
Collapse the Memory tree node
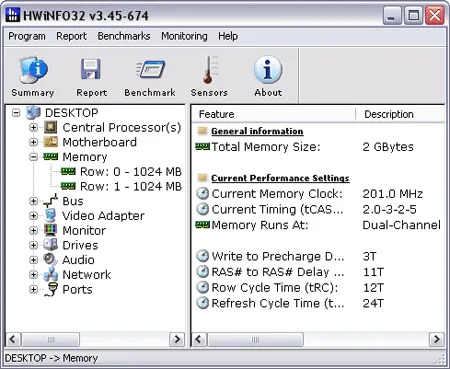(33, 157)
